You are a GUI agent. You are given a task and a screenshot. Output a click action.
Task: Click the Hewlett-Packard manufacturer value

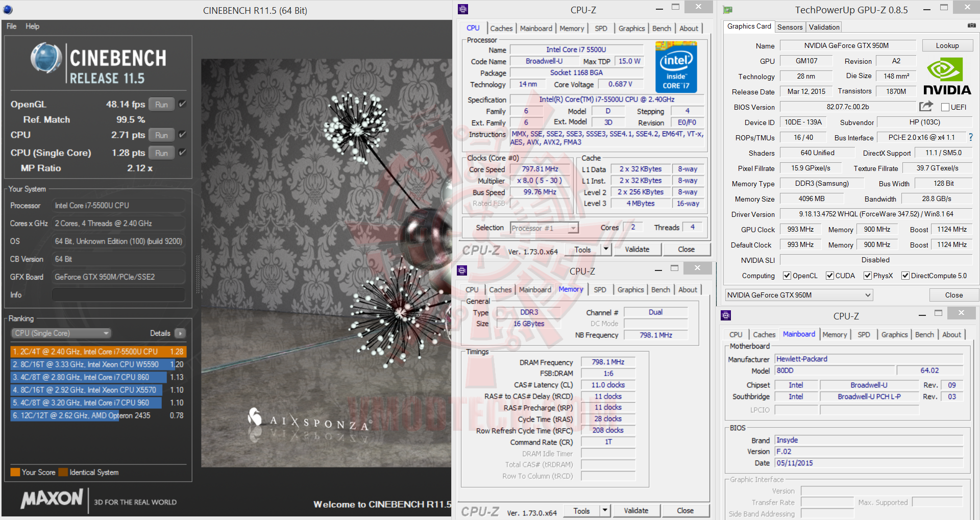tap(869, 359)
